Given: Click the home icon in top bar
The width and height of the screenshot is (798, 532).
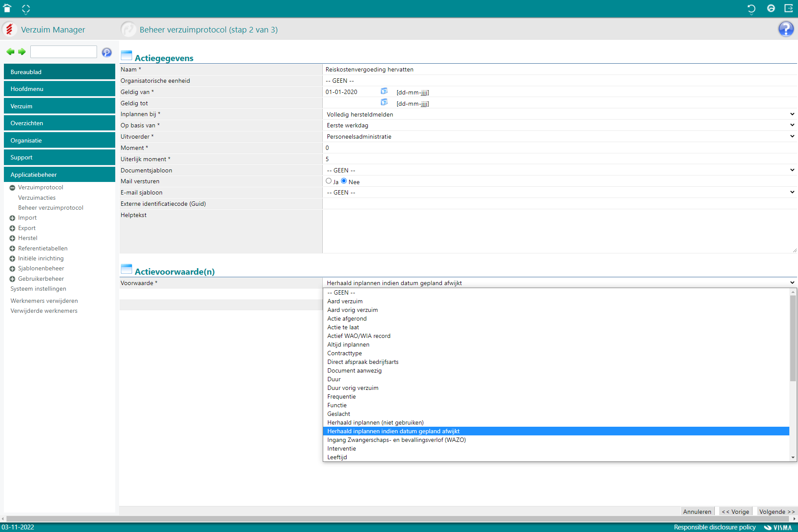Looking at the screenshot, I should (x=7, y=8).
